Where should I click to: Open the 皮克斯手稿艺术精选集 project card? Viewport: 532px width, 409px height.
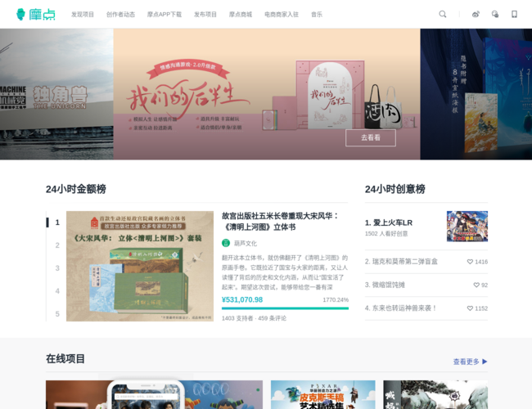(323, 394)
